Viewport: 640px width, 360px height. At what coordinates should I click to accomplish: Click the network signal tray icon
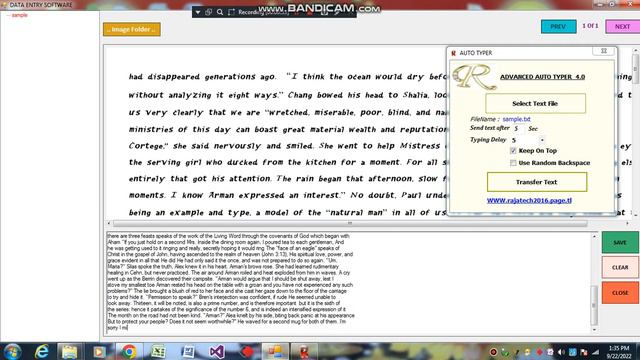tap(596, 352)
